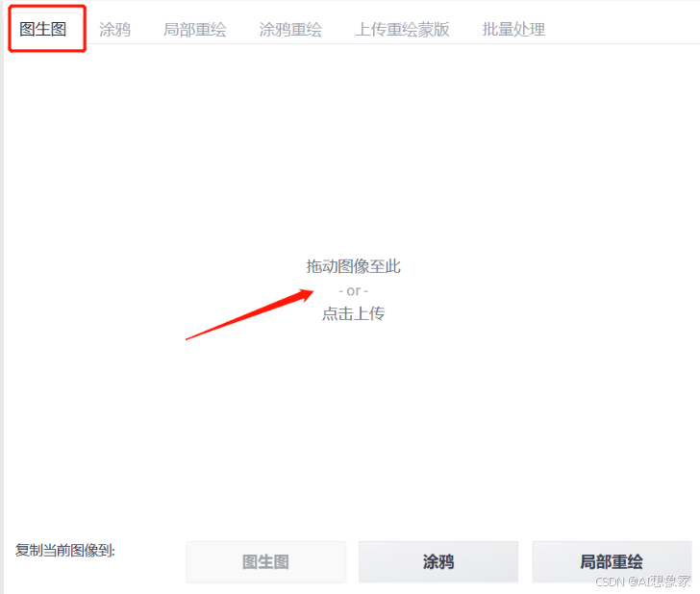
Task: Open the 上传重绘蒙版 tab
Action: click(x=402, y=30)
